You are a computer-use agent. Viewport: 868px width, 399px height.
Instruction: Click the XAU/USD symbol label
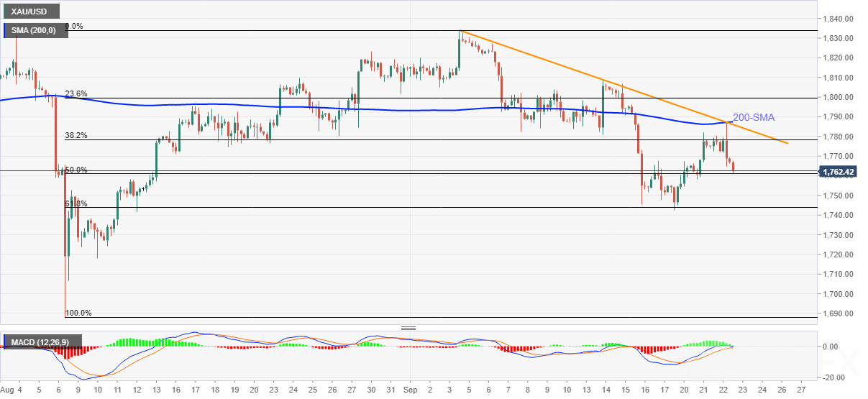28,13
